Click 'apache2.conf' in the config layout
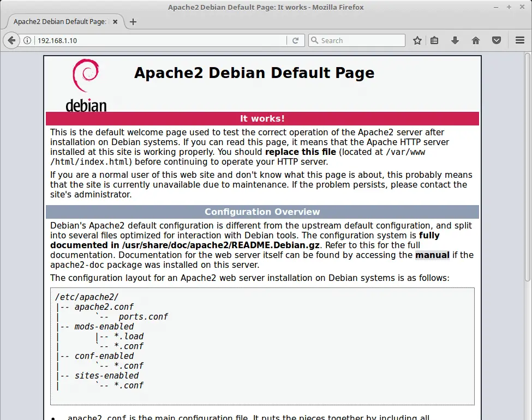Viewport: 532px width, 420px height. 104,307
